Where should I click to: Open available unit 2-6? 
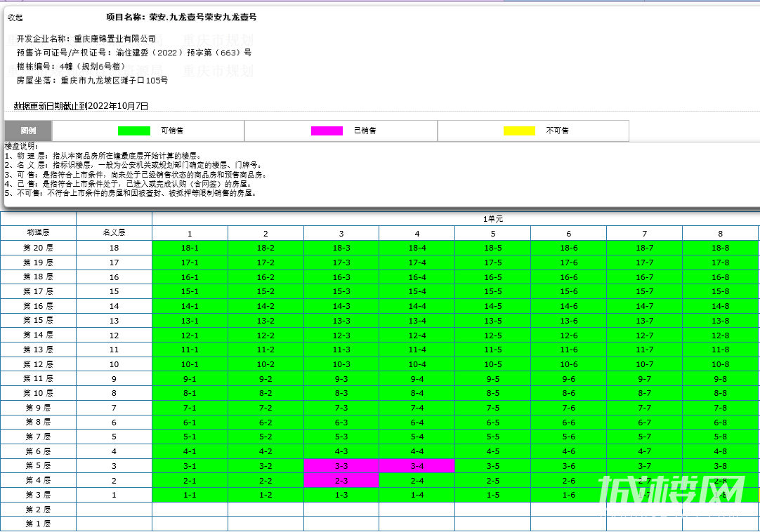click(568, 481)
